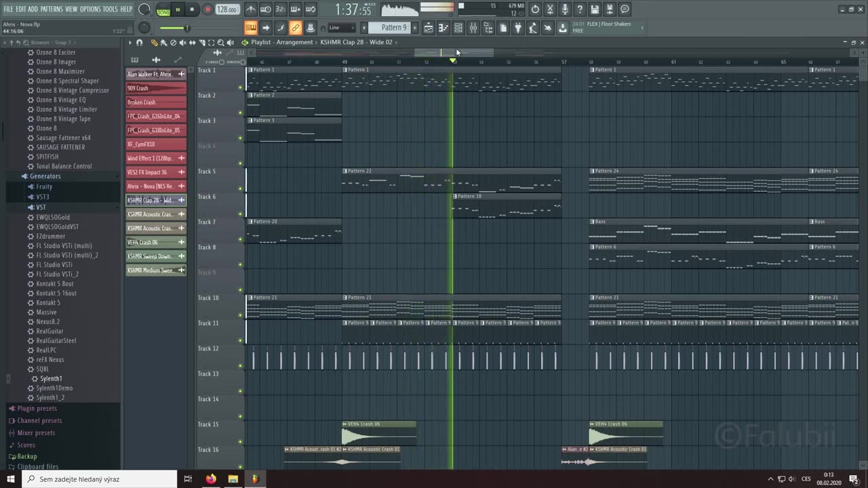Select the playlist playback speaker tool
The height and width of the screenshot is (488, 868).
point(230,43)
